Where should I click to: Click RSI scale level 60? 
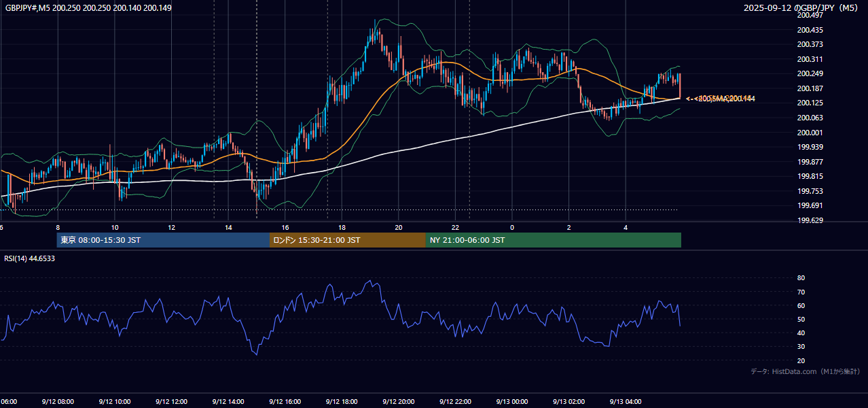tap(801, 305)
